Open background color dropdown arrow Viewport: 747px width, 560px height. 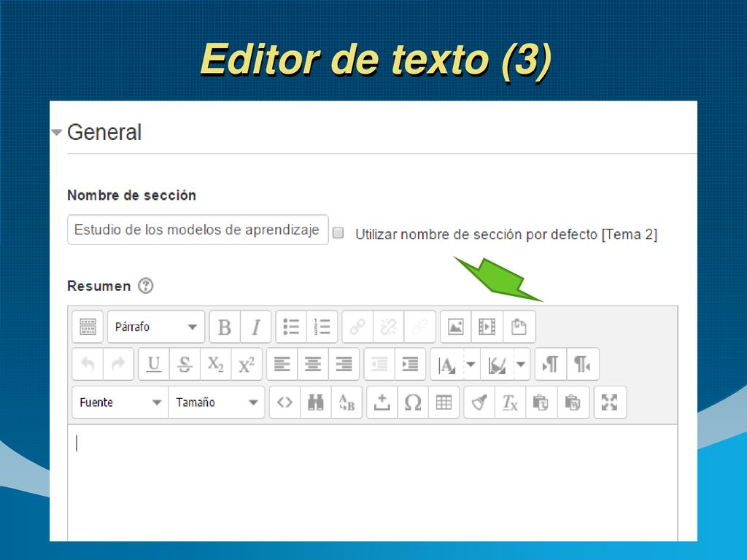(521, 365)
